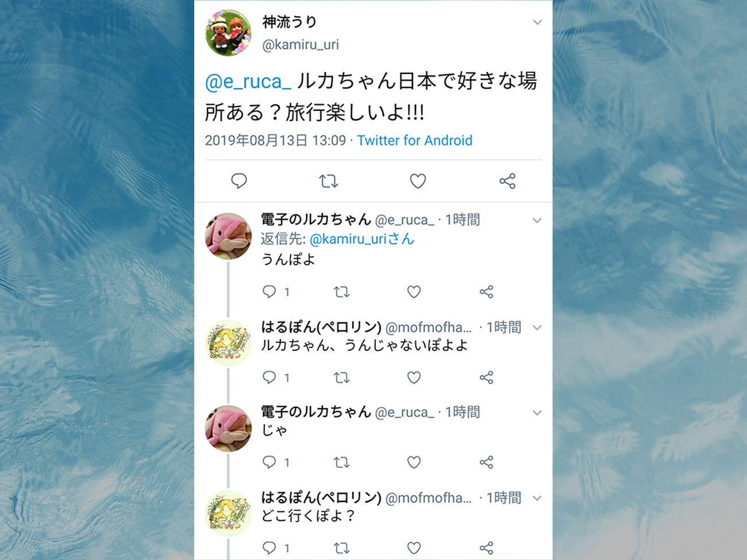Viewport: 747px width, 560px height.
Task: Open options chevron on どこ行くぽよ？ tweet
Action: click(x=537, y=498)
